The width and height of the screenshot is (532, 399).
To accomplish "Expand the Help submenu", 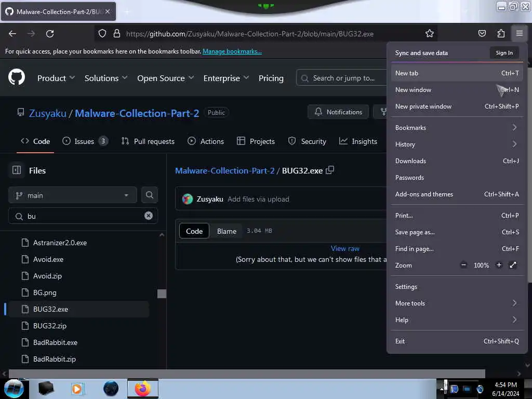I will pos(457,320).
